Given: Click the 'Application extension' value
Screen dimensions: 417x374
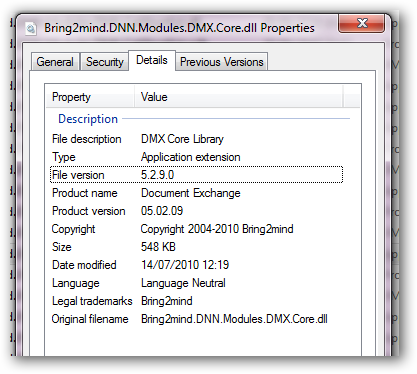Looking at the screenshot, I should point(191,157).
